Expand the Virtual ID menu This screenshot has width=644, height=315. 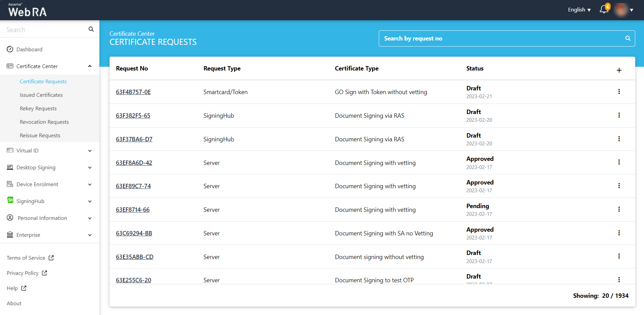[90, 151]
